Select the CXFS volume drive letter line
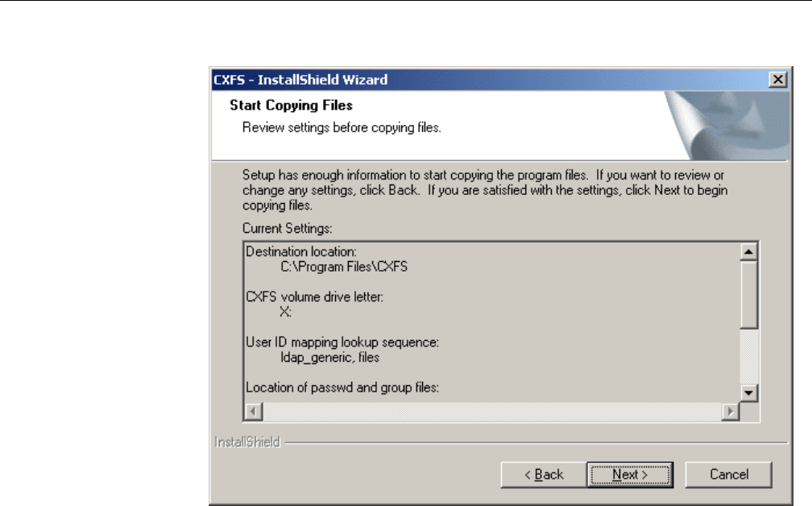Screen dimensions: 812x506 [314, 297]
